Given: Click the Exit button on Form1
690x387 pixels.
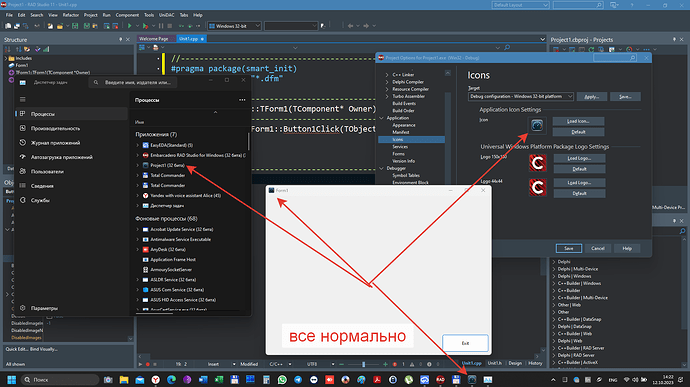Looking at the screenshot, I should point(465,343).
